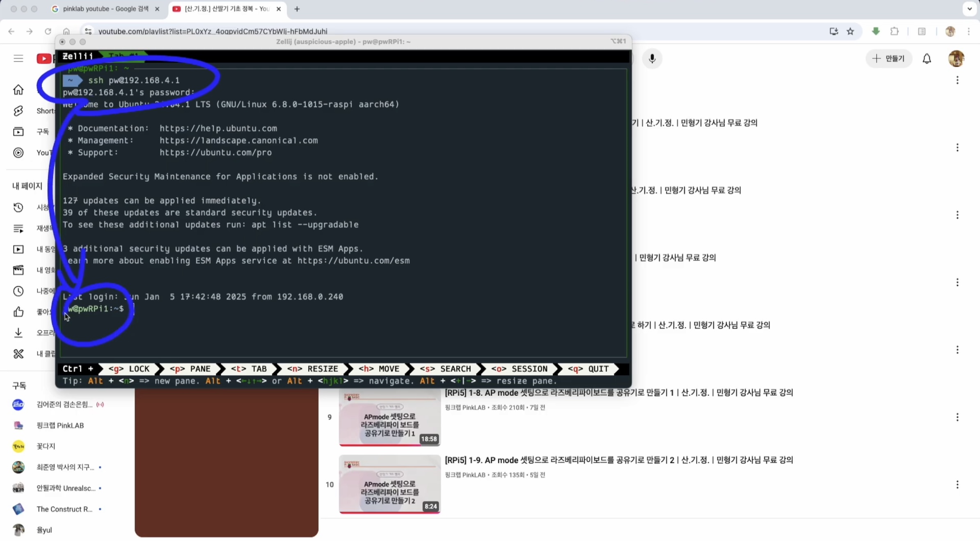Open 핑크랩 PinkLAB subscription channel
Screen dimensions: 980x541
coord(60,425)
